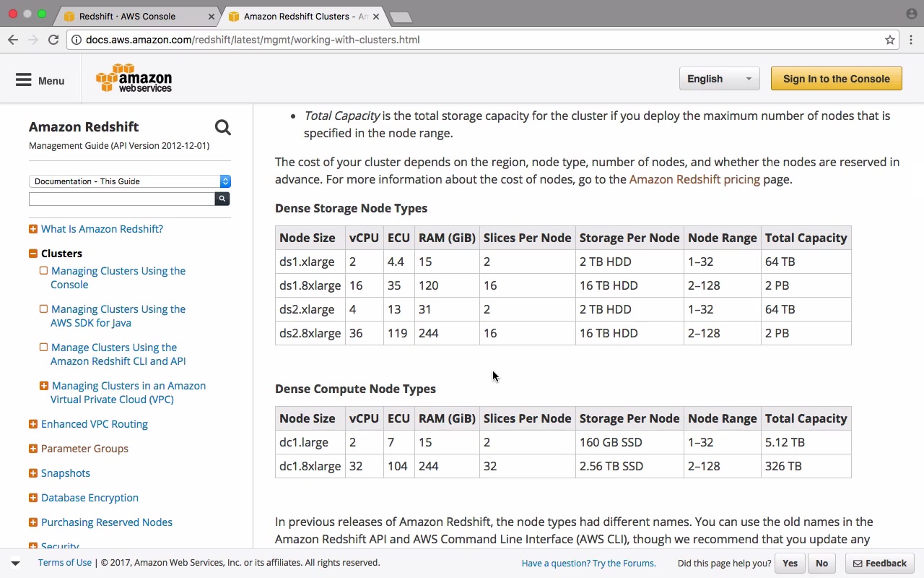Click the footer down-triangle icon

(x=15, y=563)
